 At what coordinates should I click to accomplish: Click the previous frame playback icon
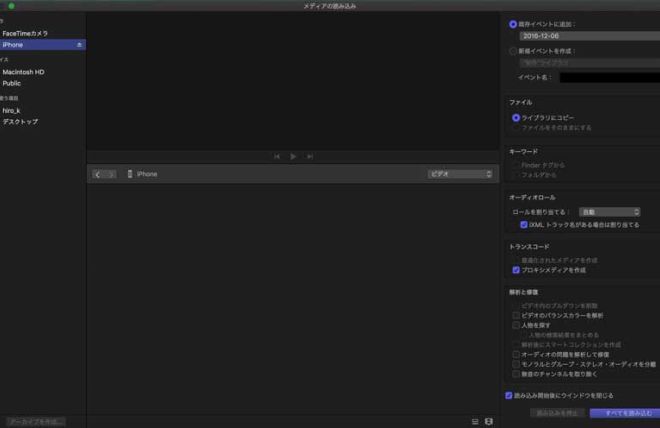pyautogui.click(x=277, y=157)
